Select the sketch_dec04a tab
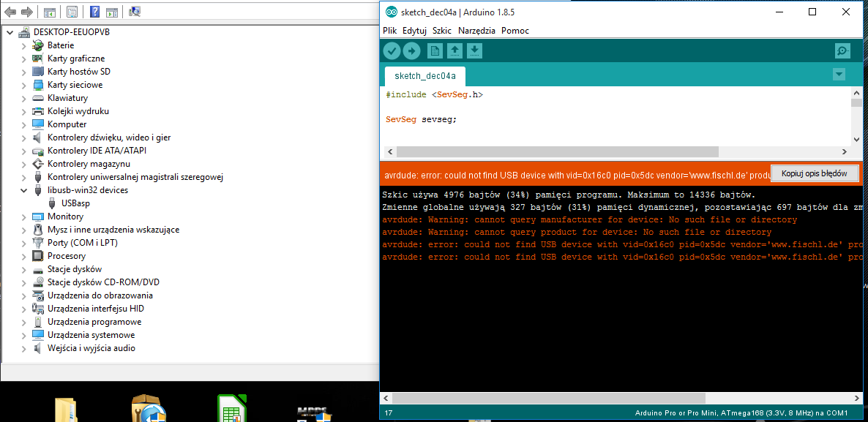Image resolution: width=868 pixels, height=422 pixels. 424,76
